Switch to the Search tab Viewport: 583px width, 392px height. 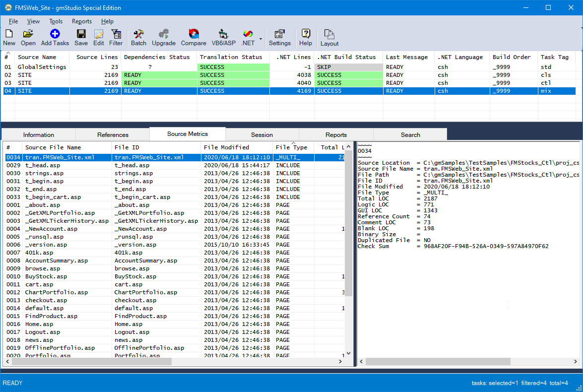coord(410,134)
